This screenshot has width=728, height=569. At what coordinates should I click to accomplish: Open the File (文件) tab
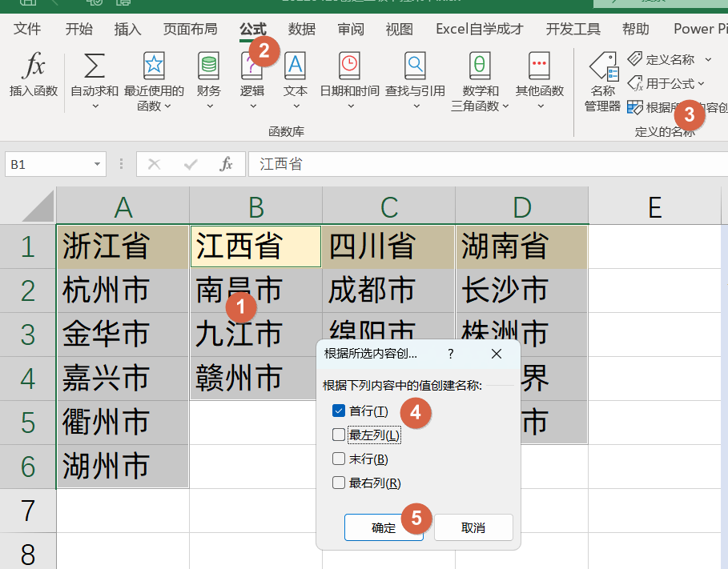[x=27, y=29]
